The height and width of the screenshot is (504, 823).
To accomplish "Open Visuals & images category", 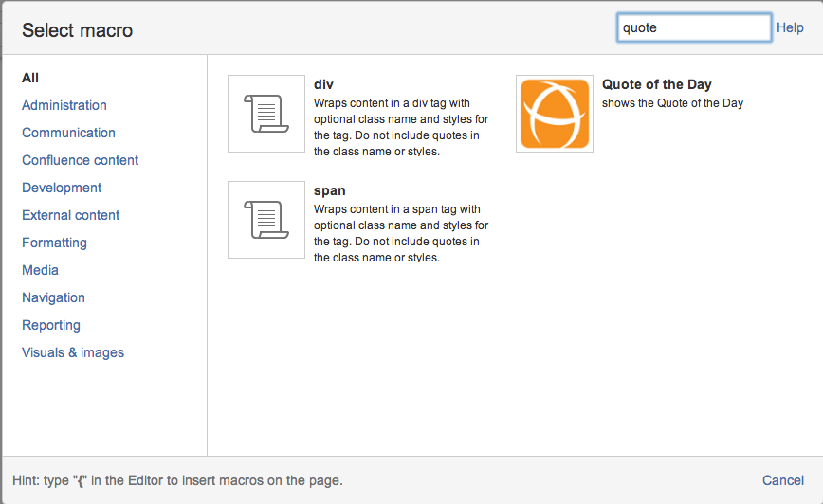I will 73,352.
